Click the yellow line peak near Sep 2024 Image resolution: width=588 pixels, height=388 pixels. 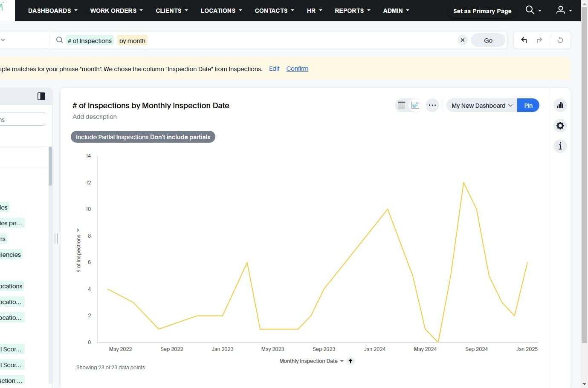tap(463, 183)
